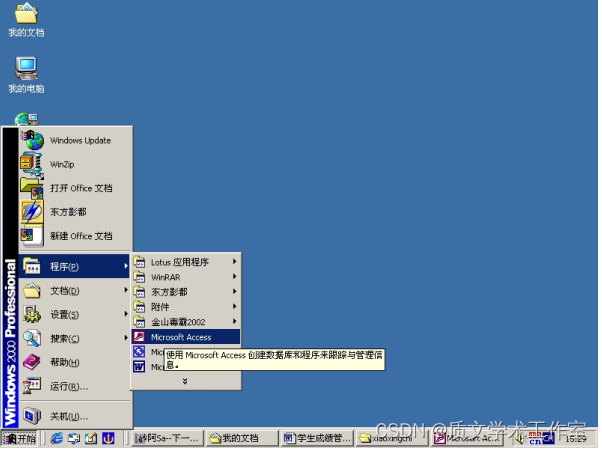Click the 程序(P) menu item
The width and height of the screenshot is (602, 450).
click(x=75, y=266)
